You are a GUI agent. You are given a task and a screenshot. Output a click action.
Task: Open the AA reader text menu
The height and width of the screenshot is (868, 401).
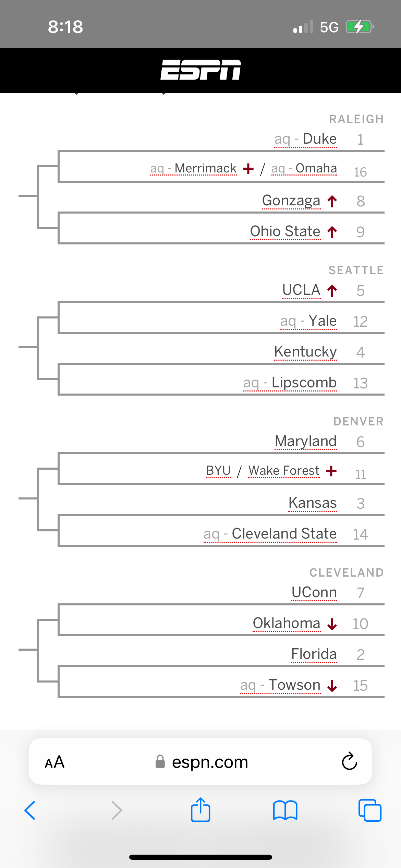(x=55, y=762)
